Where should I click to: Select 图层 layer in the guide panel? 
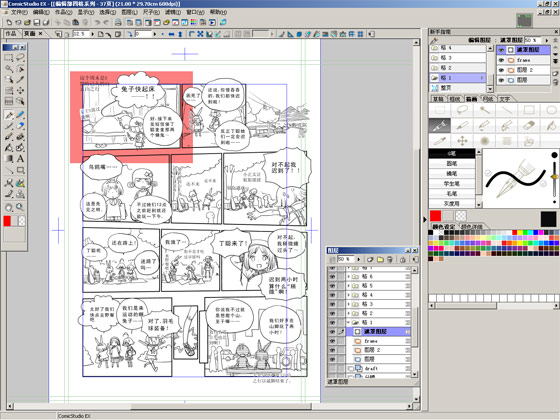coord(524,80)
